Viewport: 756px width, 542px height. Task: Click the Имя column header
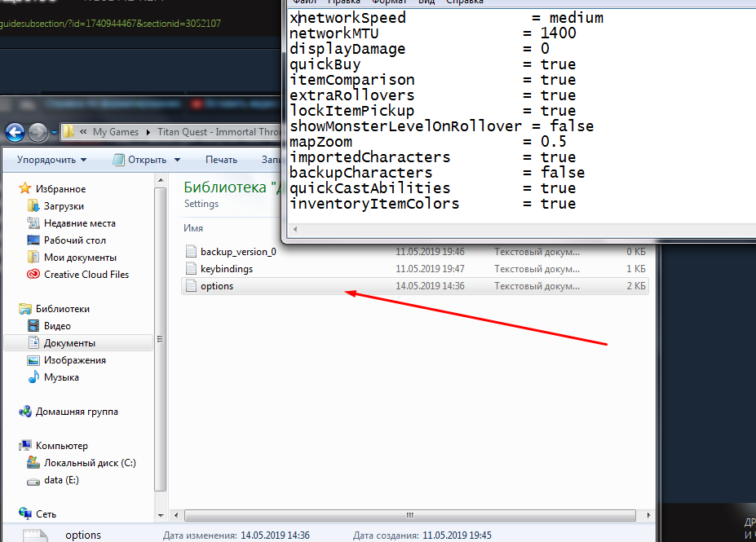coord(192,228)
